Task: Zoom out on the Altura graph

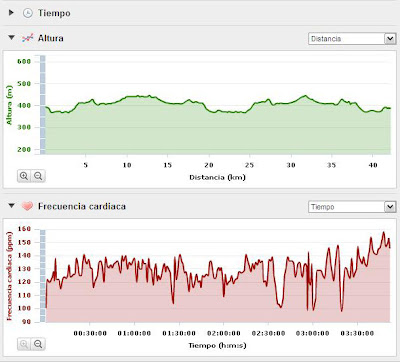Action: [x=38, y=176]
